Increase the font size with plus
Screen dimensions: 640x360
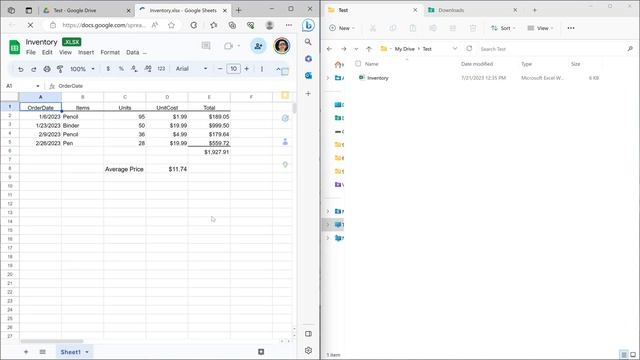[247, 69]
